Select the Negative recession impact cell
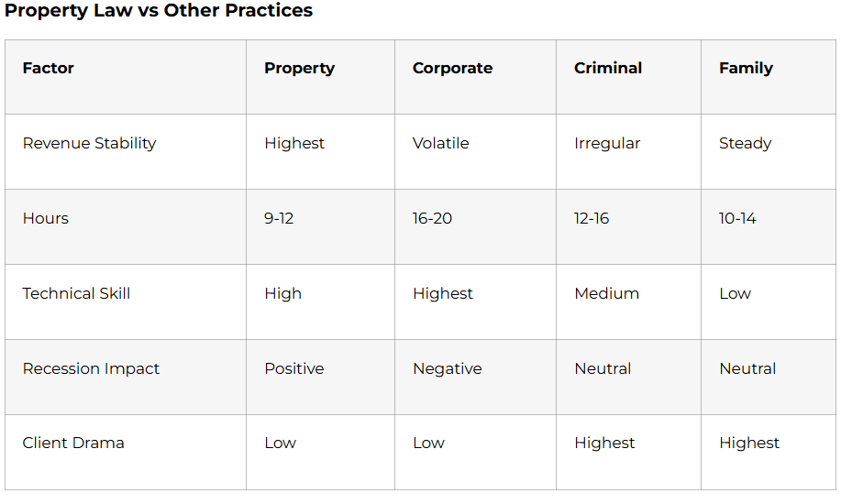Image resolution: width=841 pixels, height=504 pixels. tap(447, 368)
